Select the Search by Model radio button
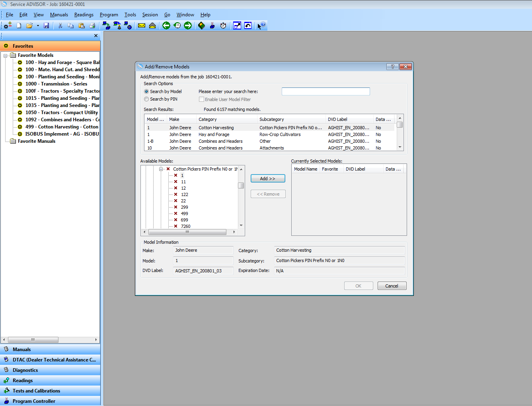Viewport: 532px width, 406px height. point(146,91)
